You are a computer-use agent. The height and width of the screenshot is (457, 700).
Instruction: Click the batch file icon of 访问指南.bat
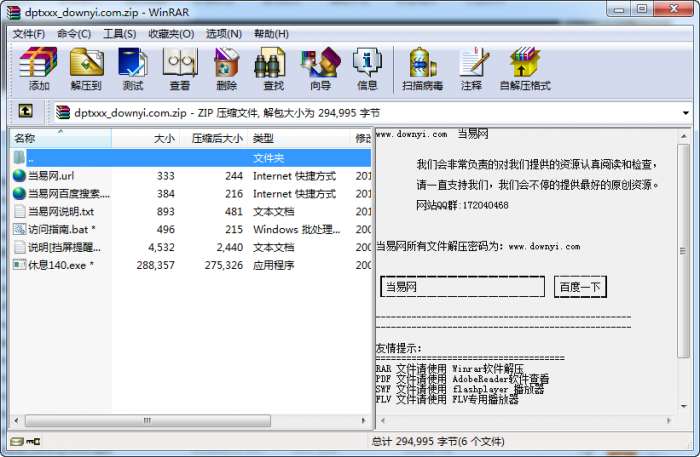(19, 229)
